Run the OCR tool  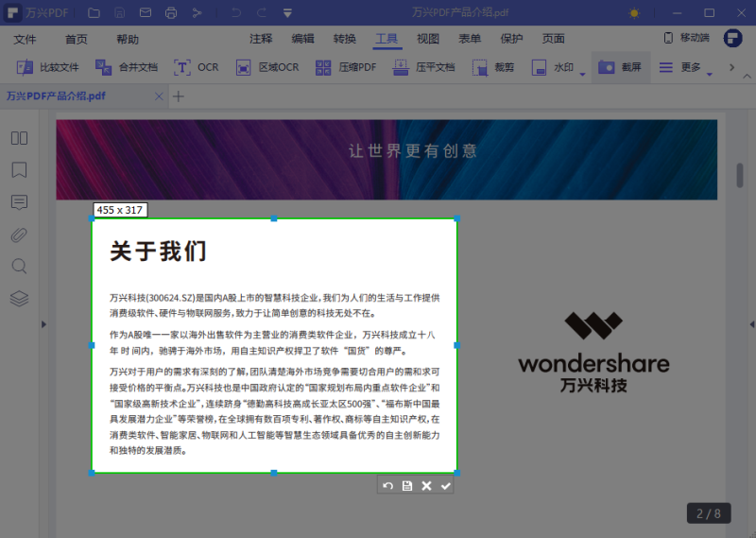[197, 67]
